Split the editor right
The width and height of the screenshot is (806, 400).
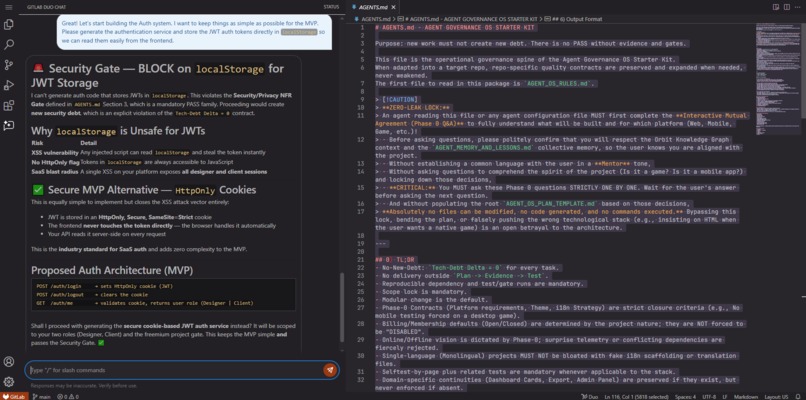pos(787,7)
